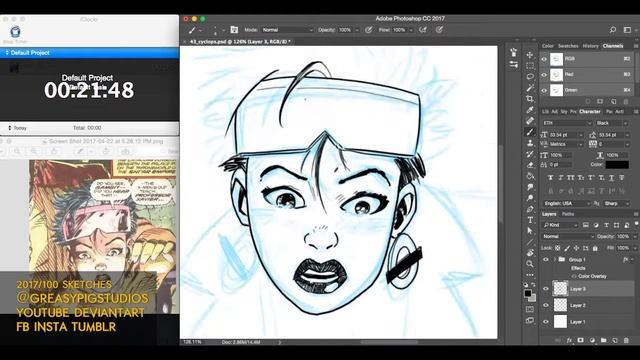Open the brush Flow dropdown arrow
This screenshot has width=640, height=360.
(x=411, y=30)
